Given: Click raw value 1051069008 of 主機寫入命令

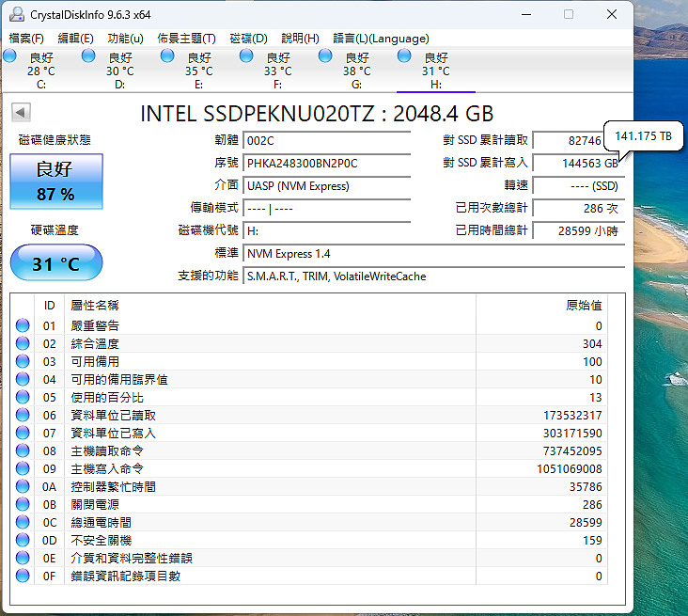Looking at the screenshot, I should click(x=569, y=469).
